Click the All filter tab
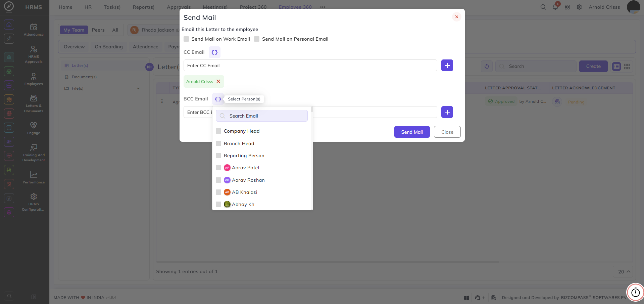 pyautogui.click(x=115, y=30)
